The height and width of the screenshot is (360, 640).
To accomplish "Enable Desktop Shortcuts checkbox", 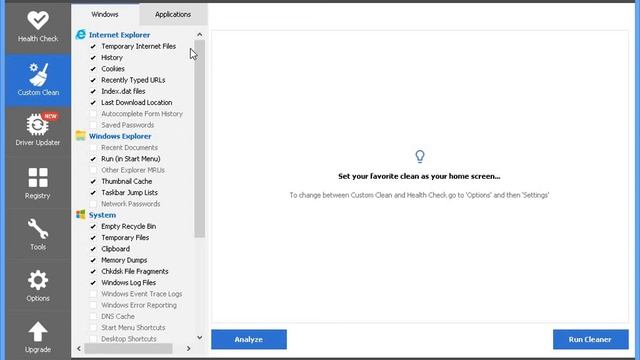I will point(93,339).
